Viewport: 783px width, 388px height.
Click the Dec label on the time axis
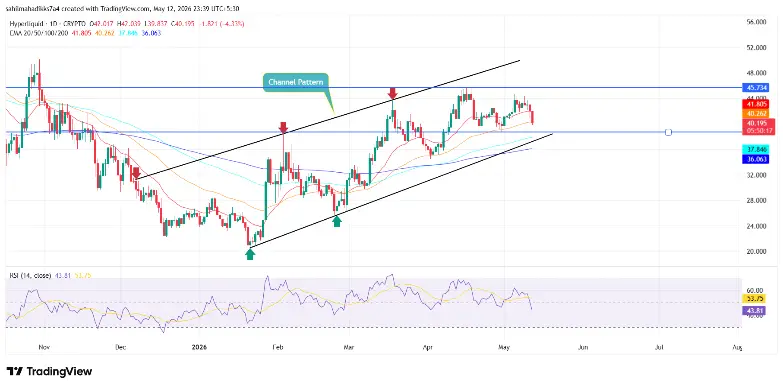121,347
